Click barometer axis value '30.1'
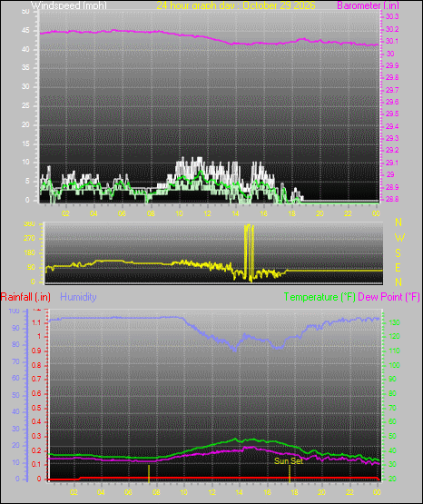 [x=392, y=41]
